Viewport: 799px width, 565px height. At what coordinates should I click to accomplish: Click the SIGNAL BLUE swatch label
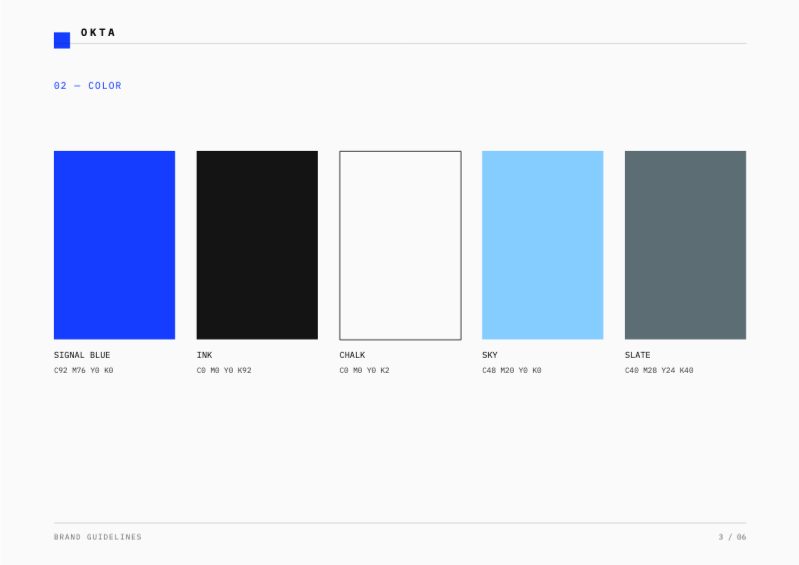pyautogui.click(x=82, y=355)
